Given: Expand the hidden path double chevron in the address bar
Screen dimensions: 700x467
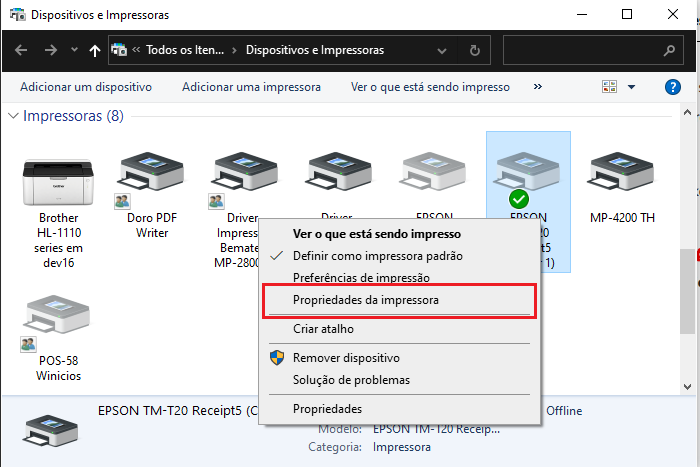Looking at the screenshot, I should click(x=136, y=50).
